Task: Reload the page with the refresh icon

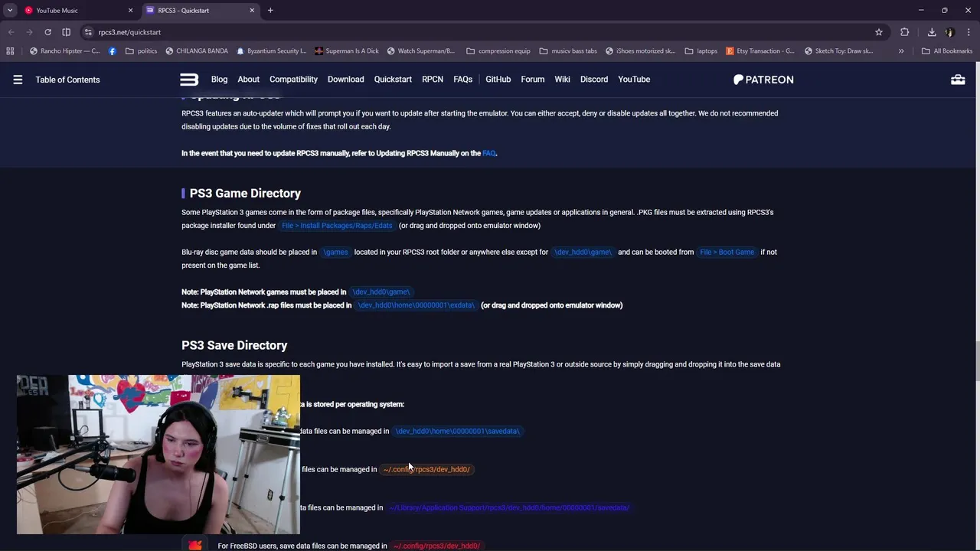Action: (x=47, y=32)
